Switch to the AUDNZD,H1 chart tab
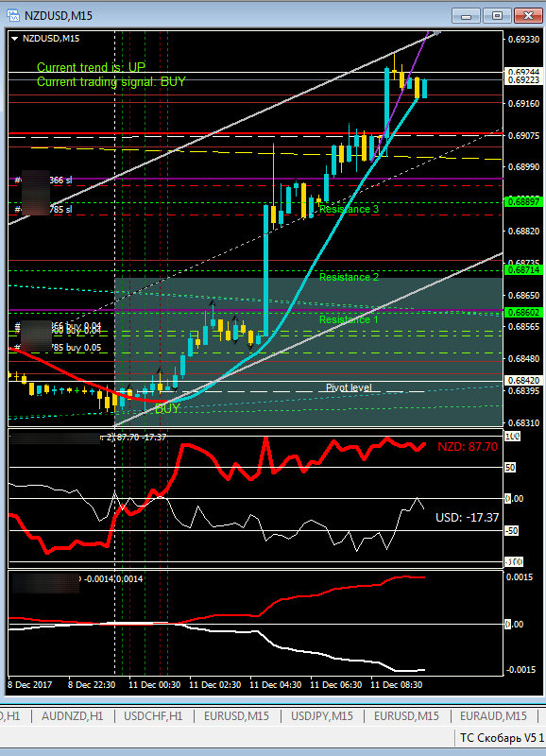546x756 pixels. [x=73, y=716]
